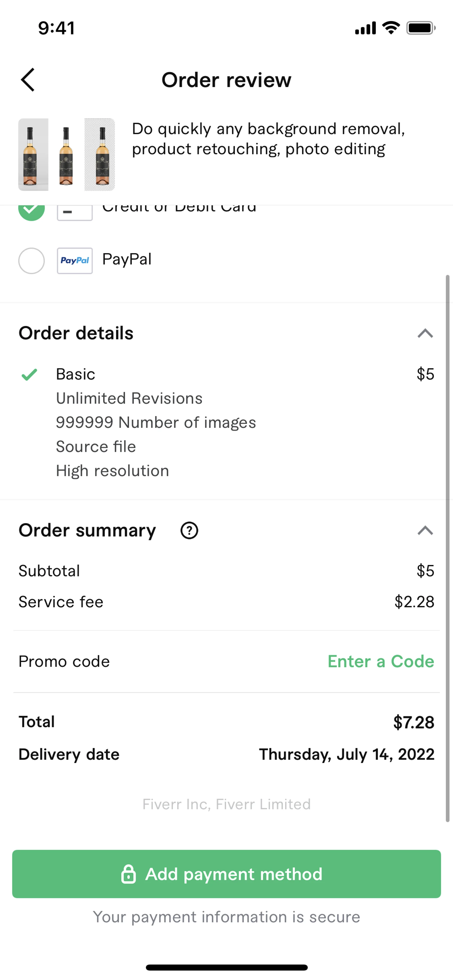Screen dimensions: 453x980
Task: Tap the PayPal payment label
Action: (x=127, y=260)
